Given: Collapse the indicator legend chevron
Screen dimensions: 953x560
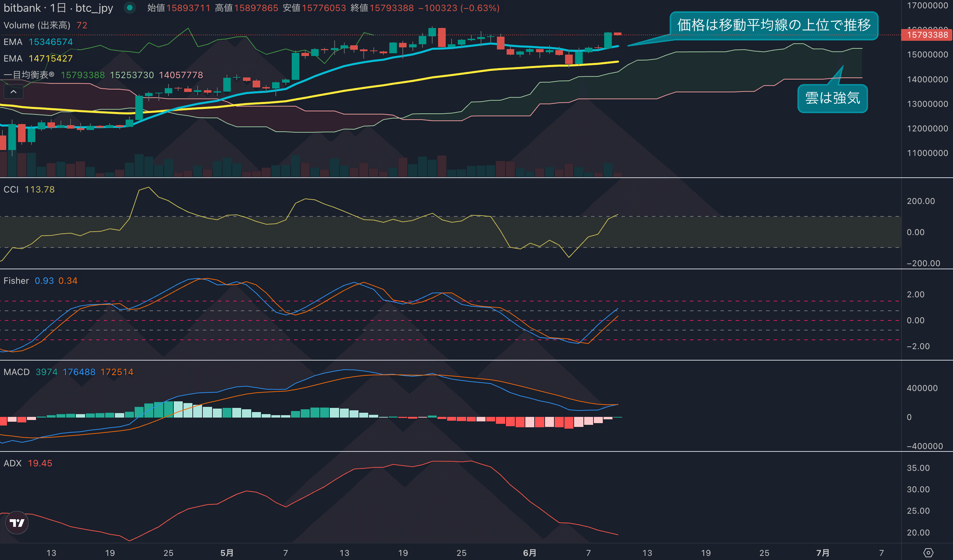Looking at the screenshot, I should [13, 92].
